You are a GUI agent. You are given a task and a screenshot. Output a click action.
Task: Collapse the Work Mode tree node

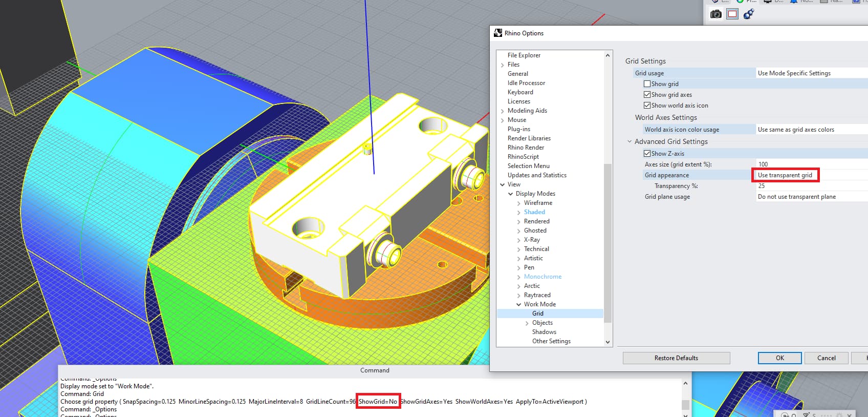(518, 304)
